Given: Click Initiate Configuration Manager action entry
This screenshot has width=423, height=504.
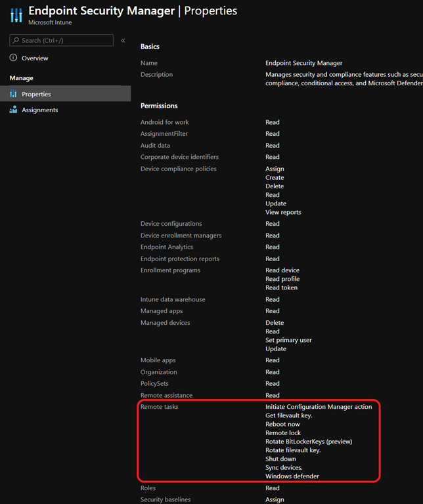Looking at the screenshot, I should tap(319, 407).
